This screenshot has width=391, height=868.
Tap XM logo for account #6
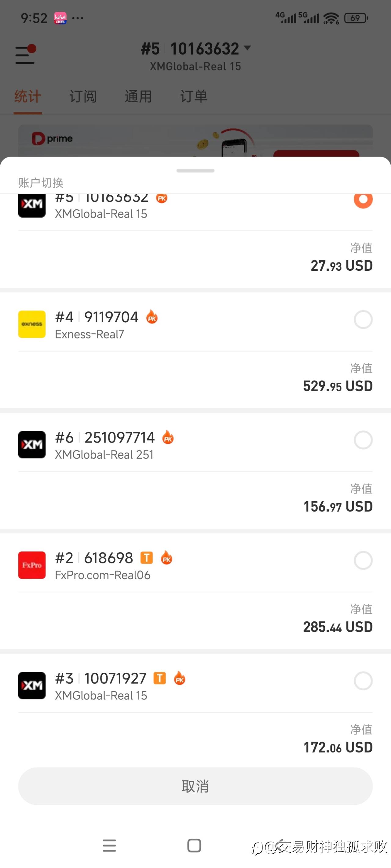[32, 444]
